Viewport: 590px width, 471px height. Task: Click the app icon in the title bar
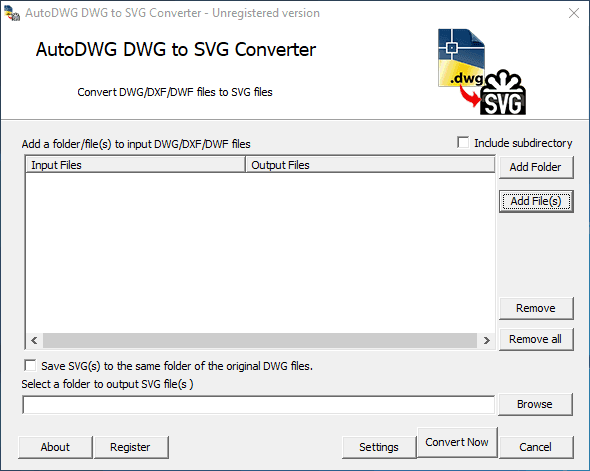[12, 13]
